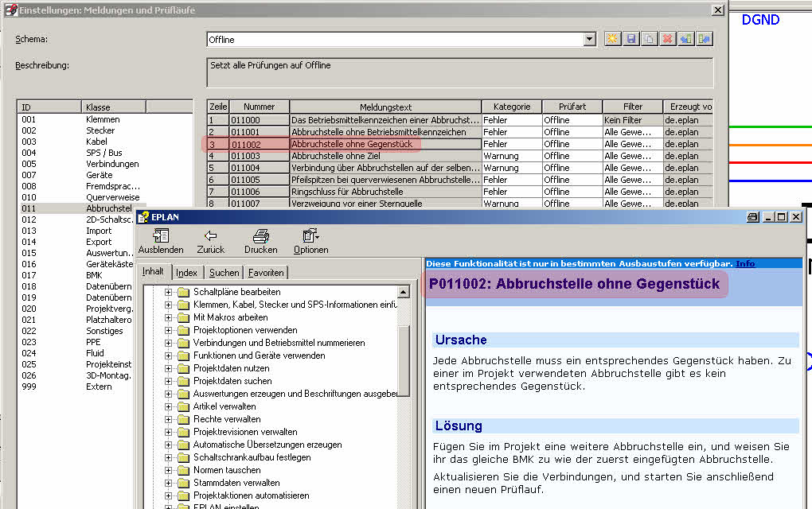Expand the Klemmen, Kabel, Stecker tree node

click(x=168, y=305)
